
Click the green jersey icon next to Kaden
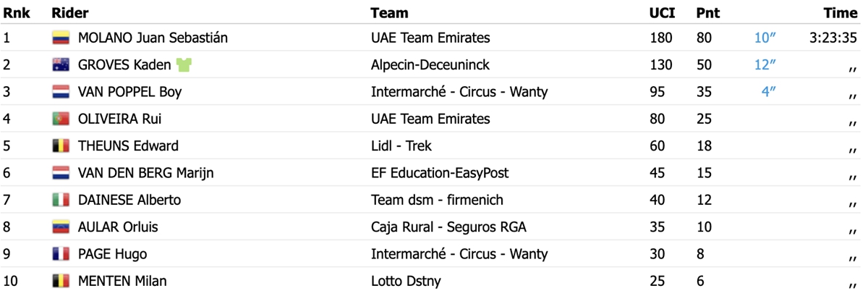pyautogui.click(x=184, y=64)
